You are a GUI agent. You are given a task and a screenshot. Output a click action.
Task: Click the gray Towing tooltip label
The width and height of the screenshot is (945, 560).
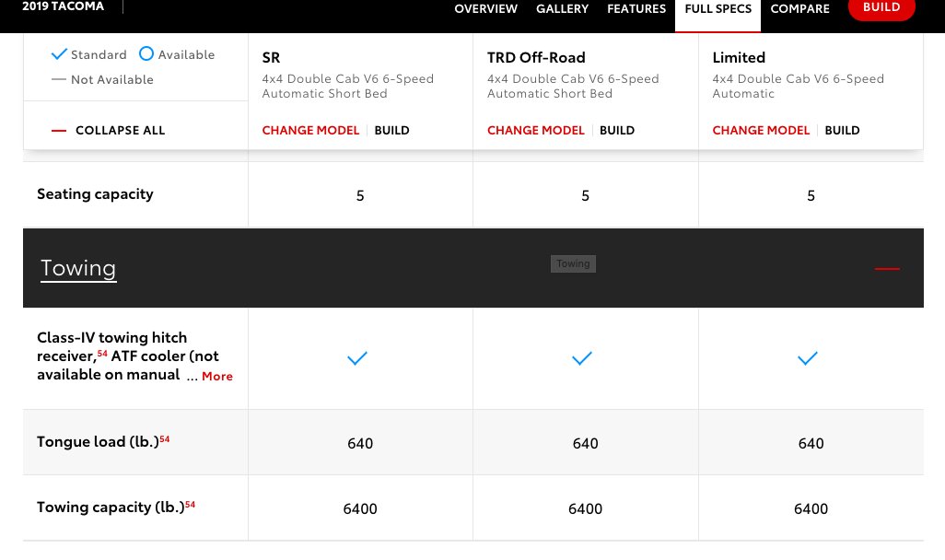point(573,263)
